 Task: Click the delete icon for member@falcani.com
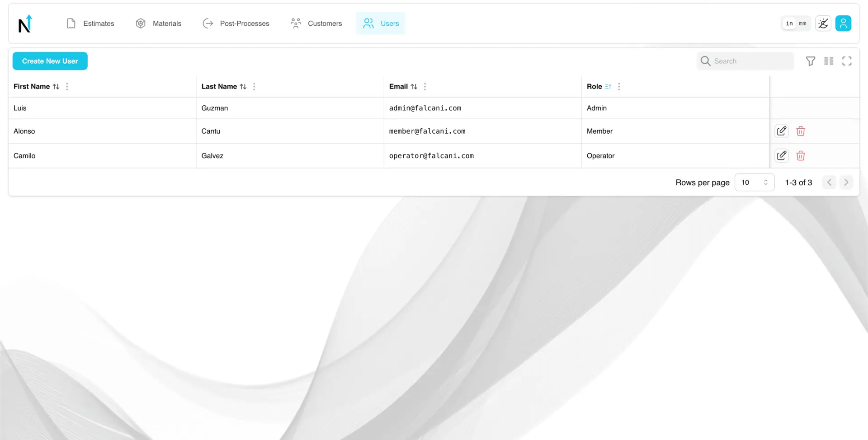(x=800, y=131)
